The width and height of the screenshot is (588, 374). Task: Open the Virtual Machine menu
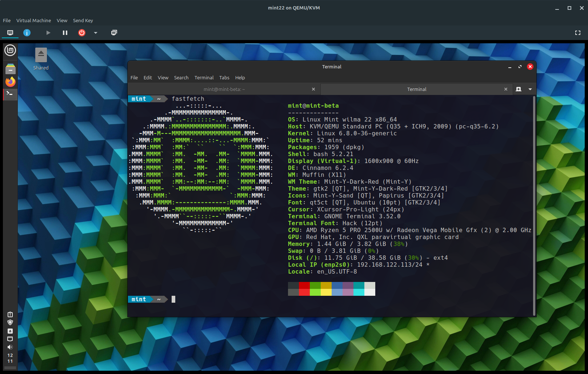33,20
